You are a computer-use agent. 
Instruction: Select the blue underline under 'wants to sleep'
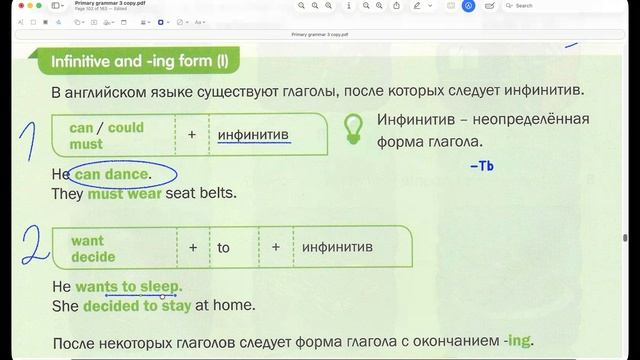click(140, 295)
